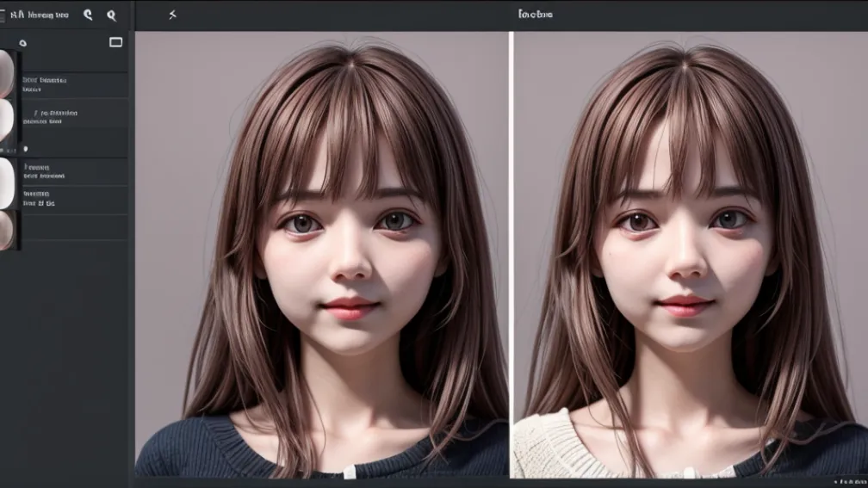Click the right magnifier icon in the header
Image resolution: width=868 pixels, height=488 pixels.
[111, 15]
